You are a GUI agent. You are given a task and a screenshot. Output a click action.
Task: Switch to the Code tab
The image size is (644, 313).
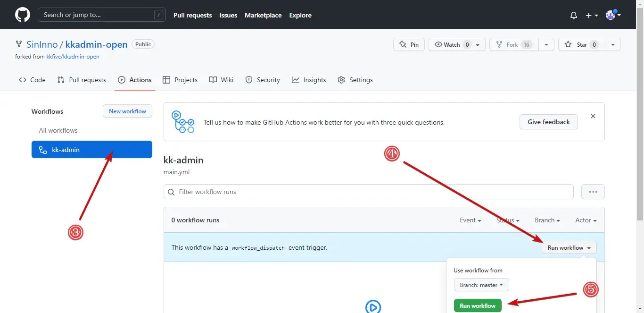32,80
